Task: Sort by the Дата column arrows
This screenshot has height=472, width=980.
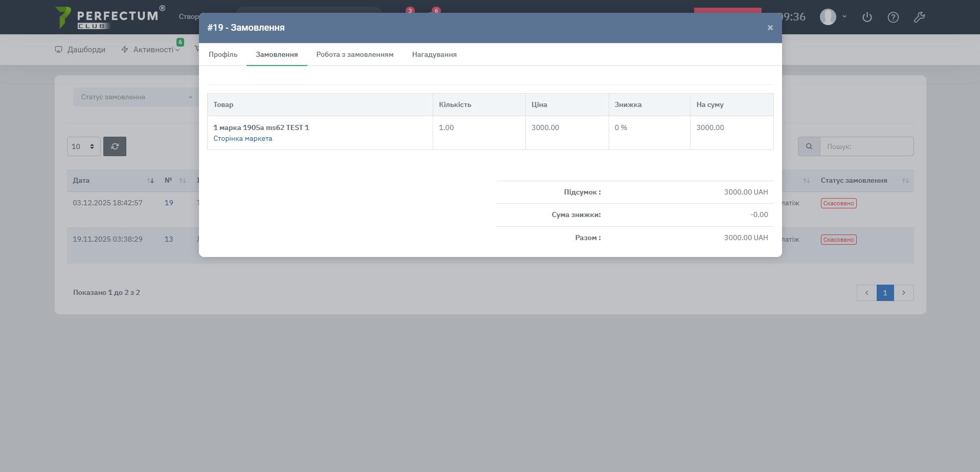Action: point(150,181)
